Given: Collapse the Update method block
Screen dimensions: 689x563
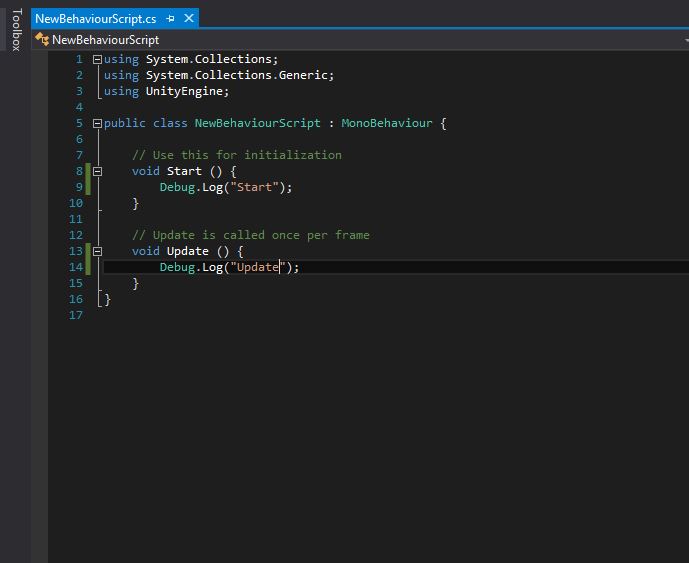Looking at the screenshot, I should 97,251.
